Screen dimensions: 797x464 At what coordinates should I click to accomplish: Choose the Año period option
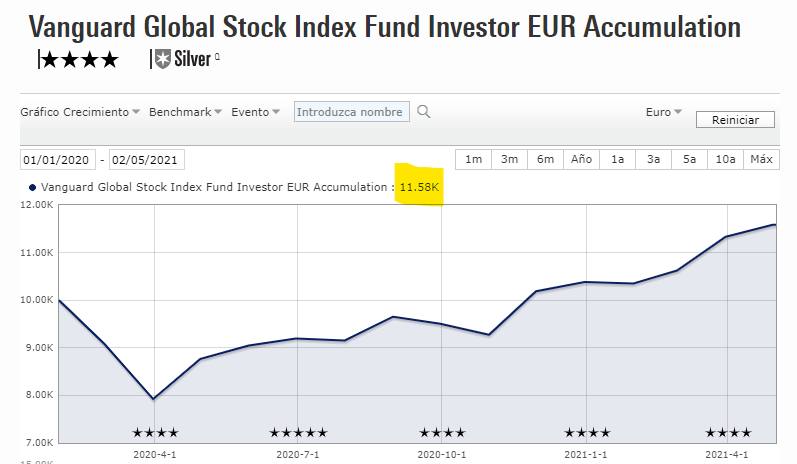[581, 159]
